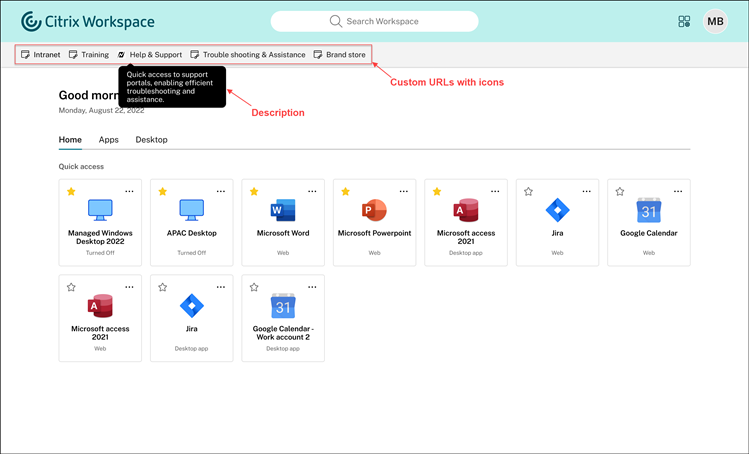Click the date "Monday, August 22, 2022"
This screenshot has width=750, height=454.
click(x=101, y=111)
